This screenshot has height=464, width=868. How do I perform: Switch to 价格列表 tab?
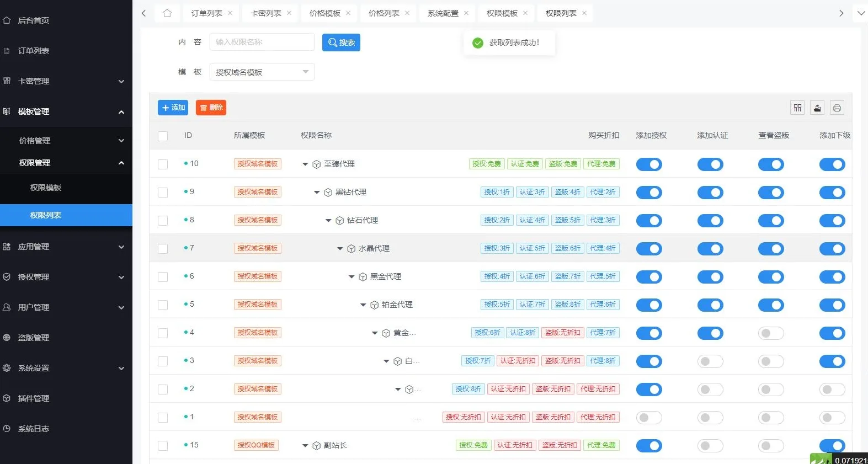pos(384,13)
